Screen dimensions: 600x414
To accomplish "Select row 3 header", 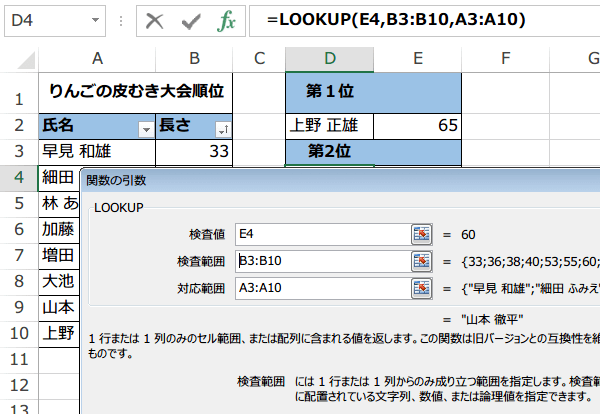I will [19, 152].
